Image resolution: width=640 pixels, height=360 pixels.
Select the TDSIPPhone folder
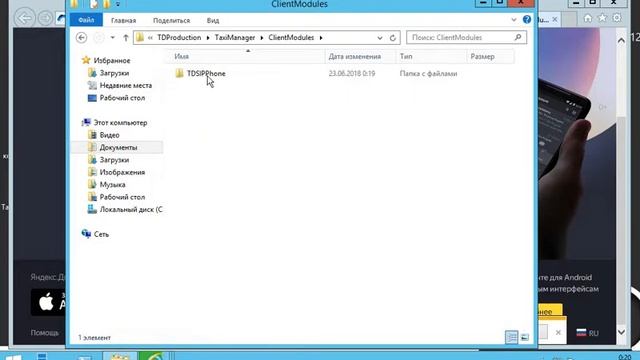point(206,73)
